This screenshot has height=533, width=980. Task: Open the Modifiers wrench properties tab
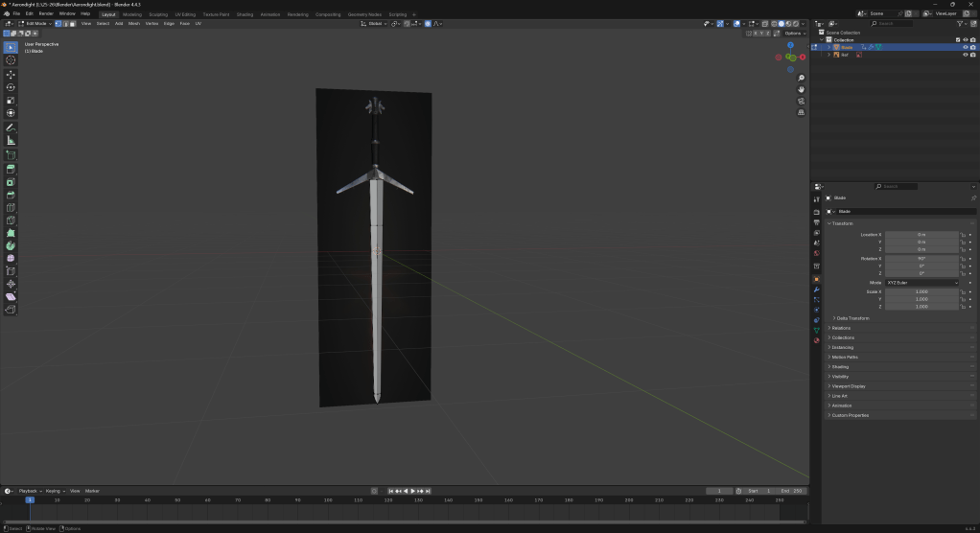[816, 289]
